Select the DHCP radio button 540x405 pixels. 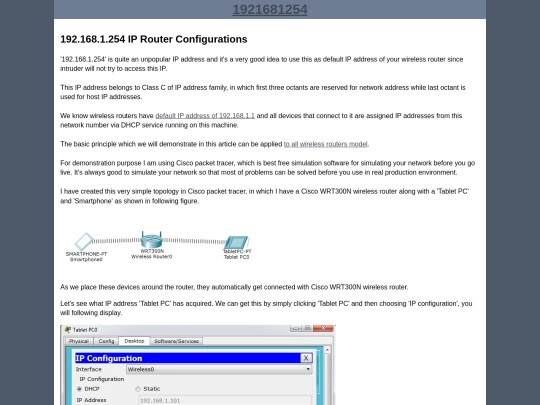(x=80, y=389)
